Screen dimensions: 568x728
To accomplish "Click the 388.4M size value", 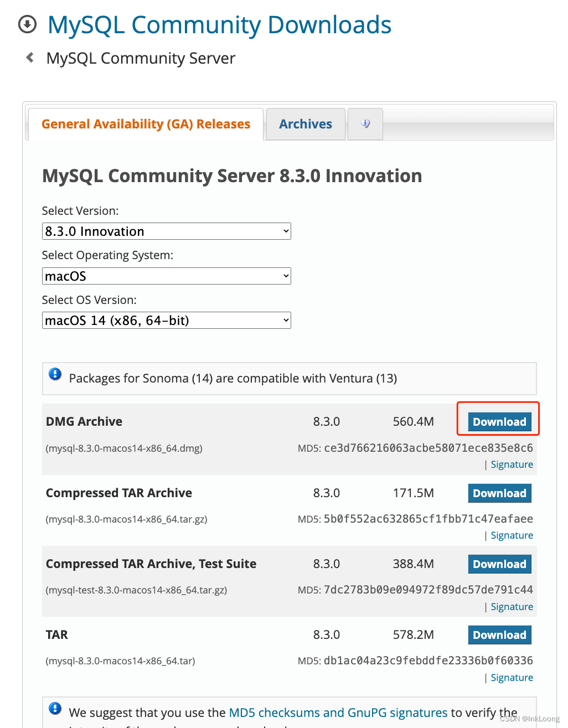I will click(x=414, y=564).
